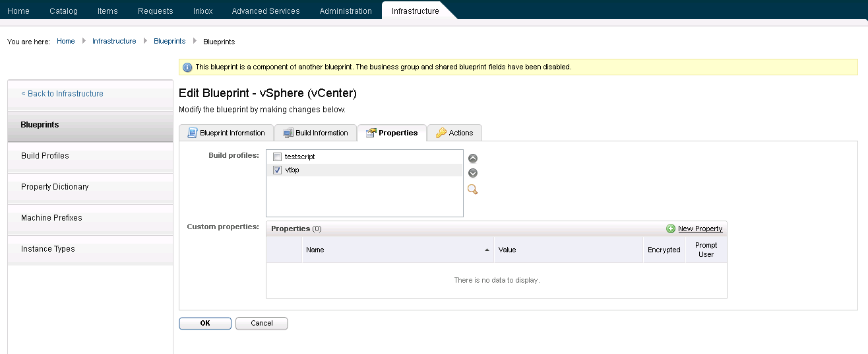Open the Administration top tab

(x=346, y=11)
